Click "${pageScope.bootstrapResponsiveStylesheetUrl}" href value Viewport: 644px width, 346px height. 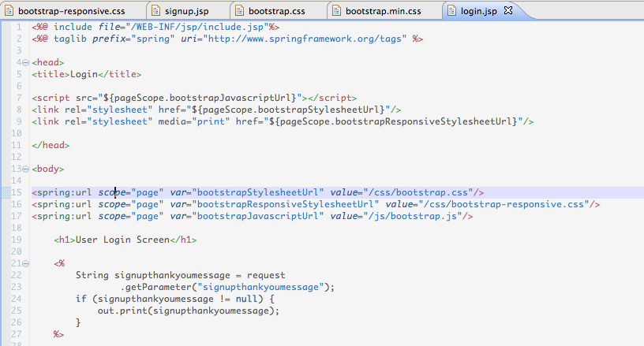coord(393,121)
